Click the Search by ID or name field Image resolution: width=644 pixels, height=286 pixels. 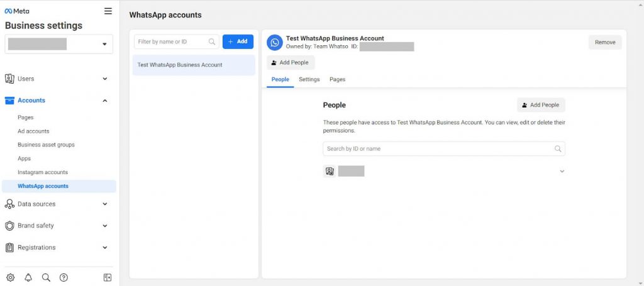438,149
